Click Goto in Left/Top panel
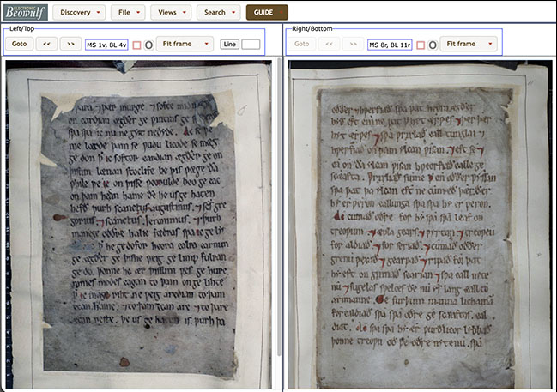 19,44
